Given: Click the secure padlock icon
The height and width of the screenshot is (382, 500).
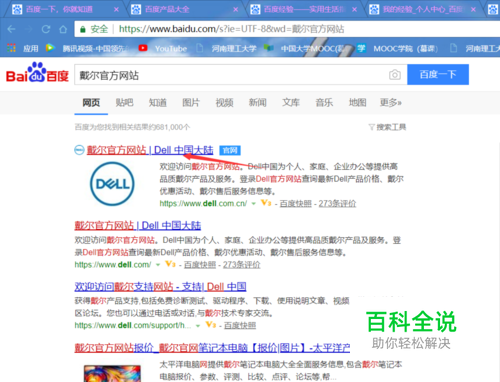Looking at the screenshot, I should (83, 29).
